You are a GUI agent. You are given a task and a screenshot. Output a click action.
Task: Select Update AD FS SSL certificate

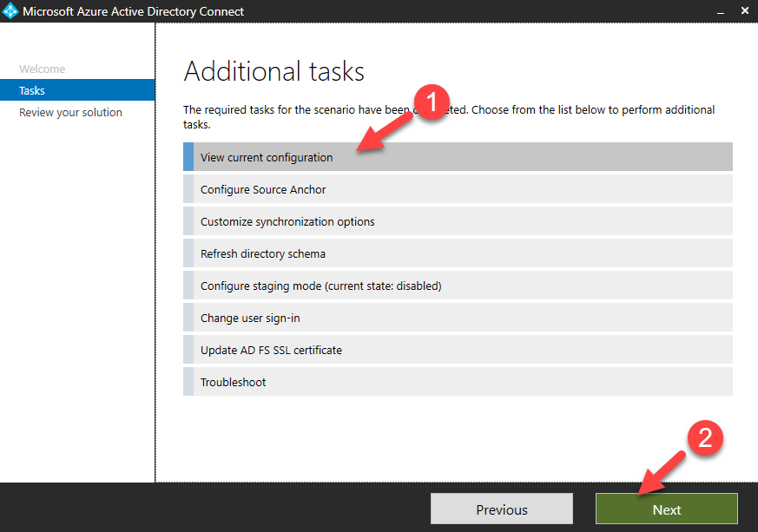[x=458, y=350]
